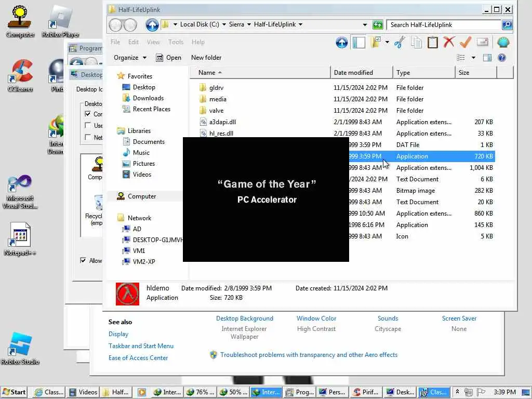
Task: Click the security shield icon next to Troubleshoot
Action: pos(214,355)
